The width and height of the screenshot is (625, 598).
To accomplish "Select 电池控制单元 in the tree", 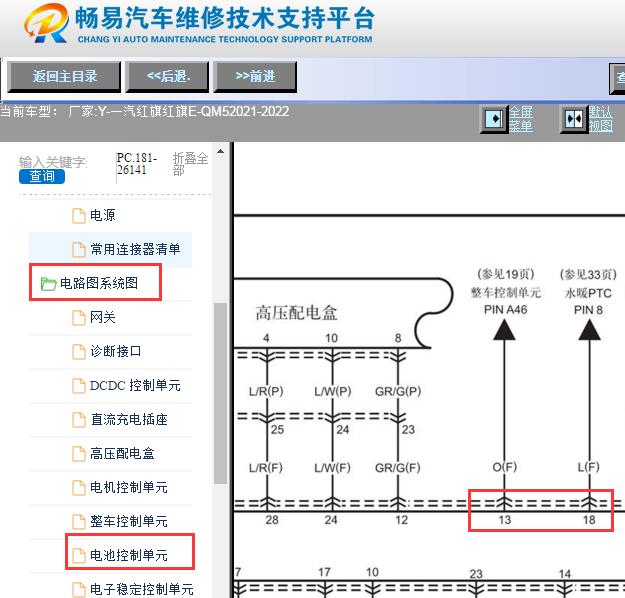I will tap(129, 555).
